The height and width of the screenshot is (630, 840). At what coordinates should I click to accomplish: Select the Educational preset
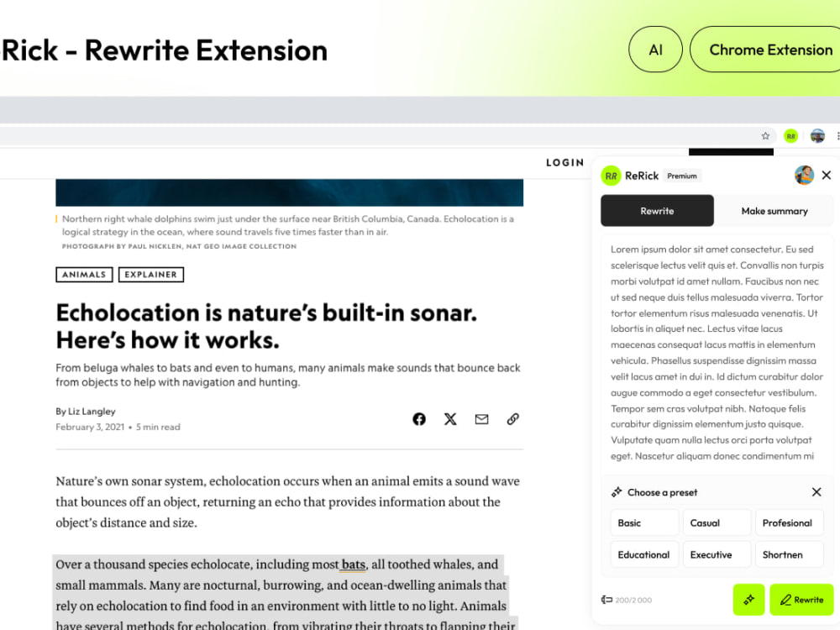point(644,554)
